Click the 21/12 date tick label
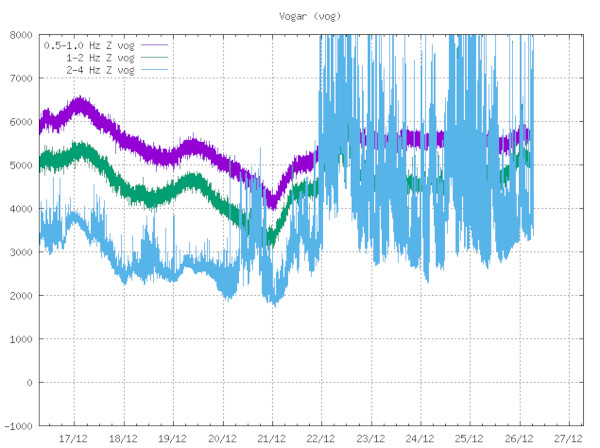This screenshot has width=600, height=448. pos(271,438)
